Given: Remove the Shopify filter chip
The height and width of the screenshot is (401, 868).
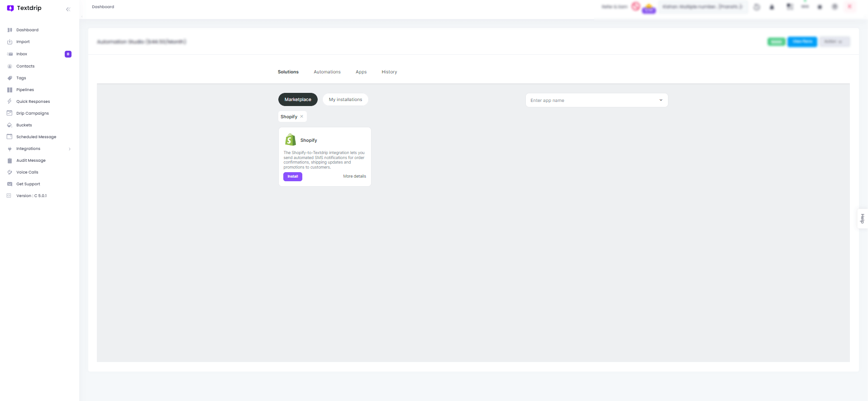Looking at the screenshot, I should click(x=302, y=116).
